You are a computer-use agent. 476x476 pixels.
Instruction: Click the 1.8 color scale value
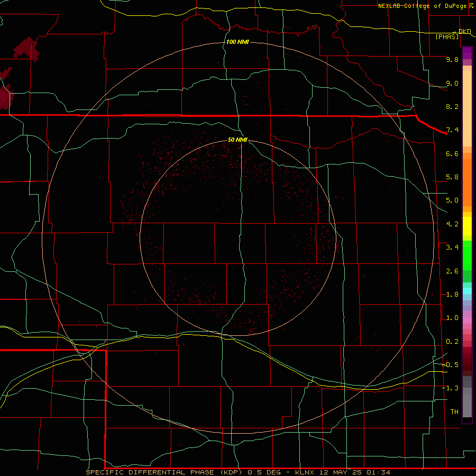pos(452,295)
